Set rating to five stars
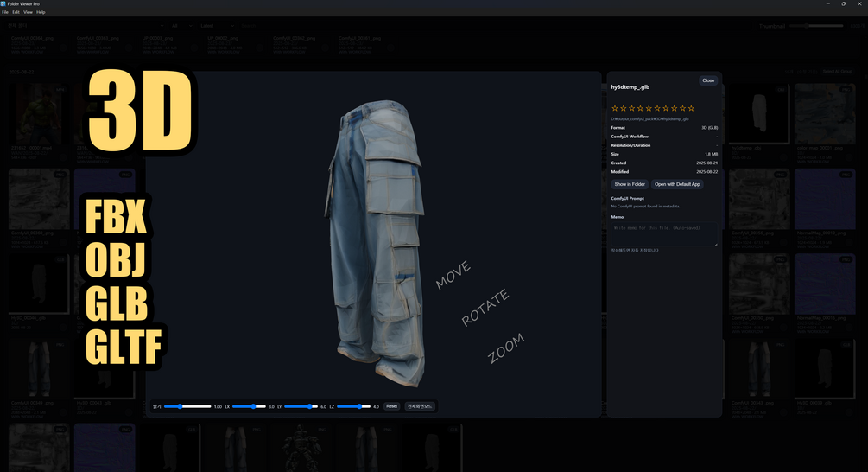The height and width of the screenshot is (472, 868). (x=649, y=108)
